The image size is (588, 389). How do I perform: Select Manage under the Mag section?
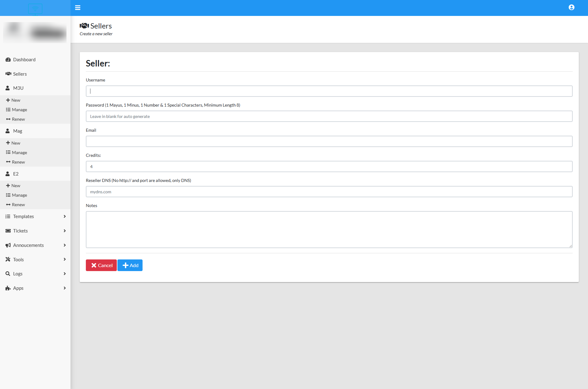pyautogui.click(x=19, y=152)
